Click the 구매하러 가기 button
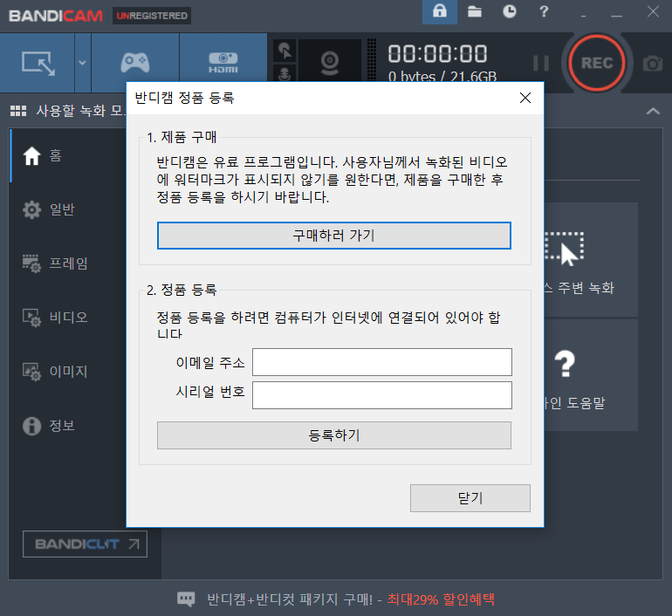Viewport: 672px width, 616px height. [x=334, y=236]
